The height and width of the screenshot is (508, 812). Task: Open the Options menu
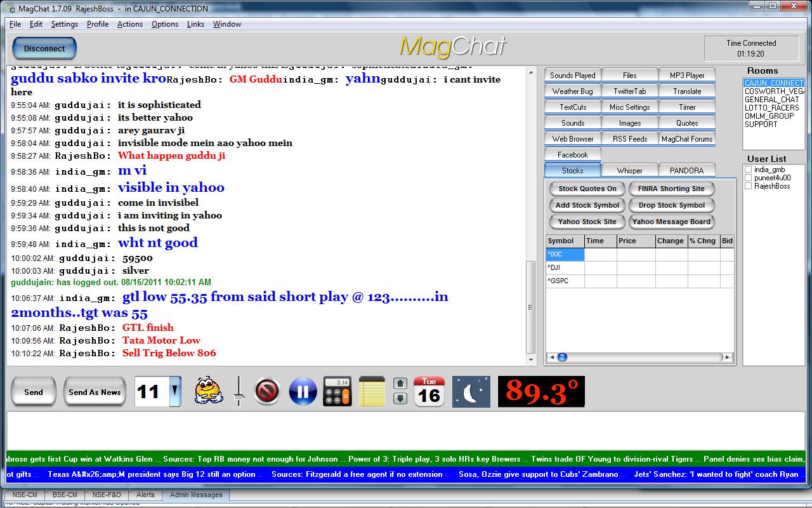164,24
